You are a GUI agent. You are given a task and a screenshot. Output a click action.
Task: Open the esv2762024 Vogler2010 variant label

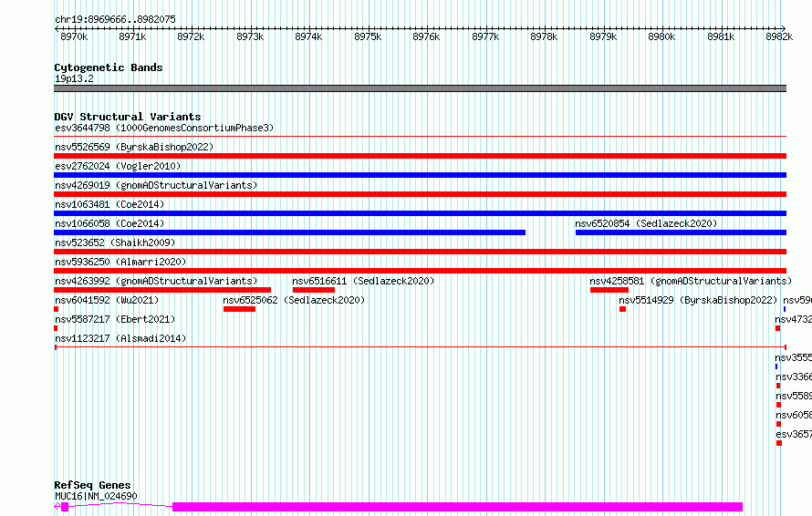(x=118, y=166)
